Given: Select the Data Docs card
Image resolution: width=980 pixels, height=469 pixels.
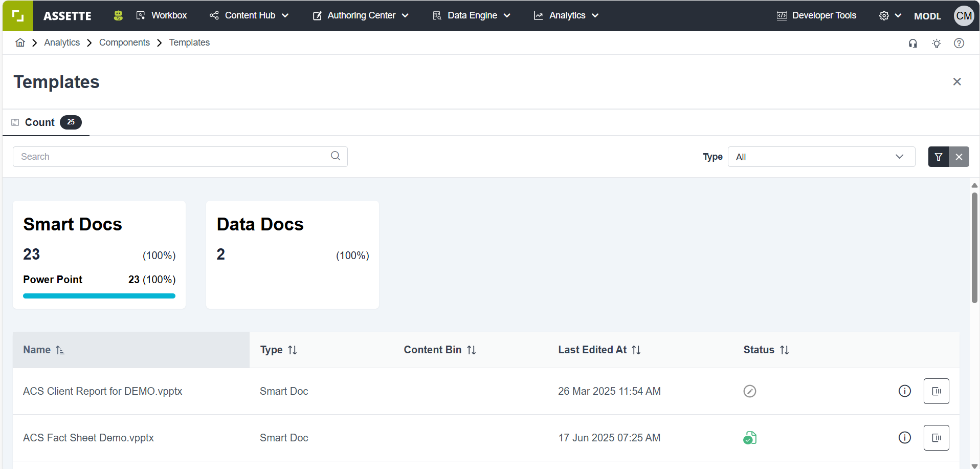Looking at the screenshot, I should point(293,254).
